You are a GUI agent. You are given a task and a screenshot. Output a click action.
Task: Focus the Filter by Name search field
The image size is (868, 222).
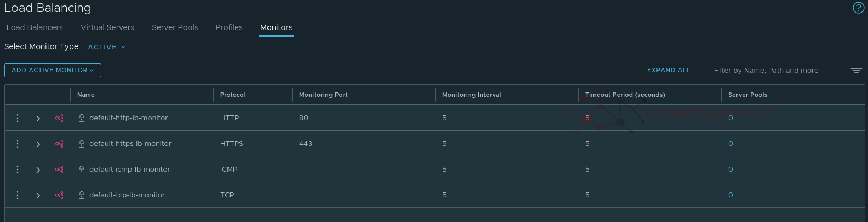point(778,71)
